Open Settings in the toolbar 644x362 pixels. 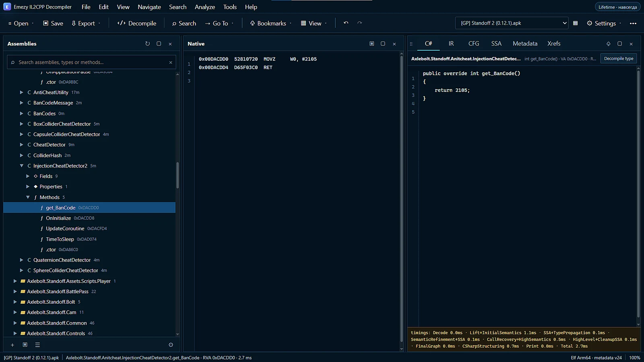604,23
